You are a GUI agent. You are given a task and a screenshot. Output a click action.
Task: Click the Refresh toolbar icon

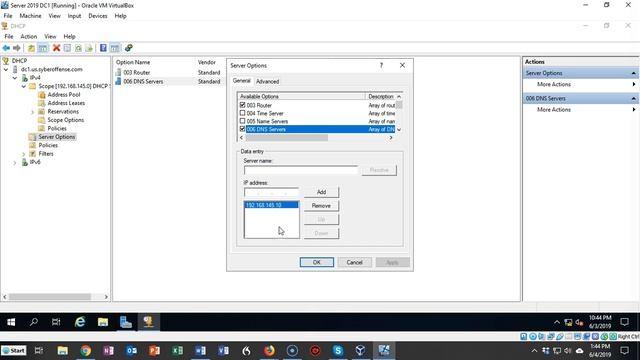point(78,48)
